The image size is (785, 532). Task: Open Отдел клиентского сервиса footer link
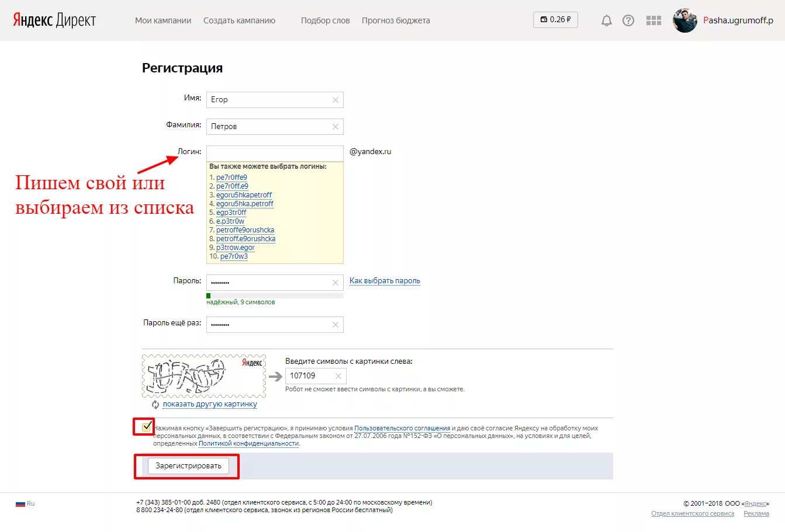pos(693,514)
